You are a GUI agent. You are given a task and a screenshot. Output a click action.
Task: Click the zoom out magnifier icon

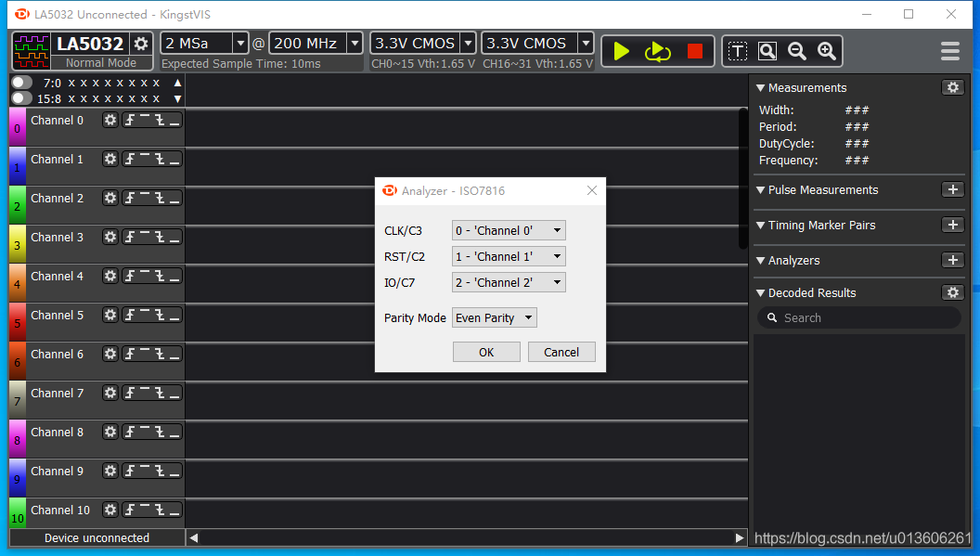(x=797, y=51)
